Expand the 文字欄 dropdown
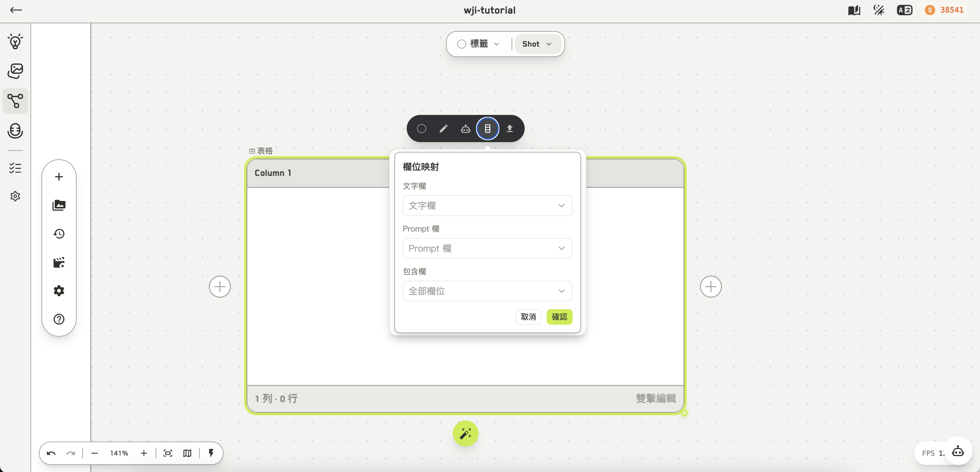The image size is (980, 472). (487, 206)
